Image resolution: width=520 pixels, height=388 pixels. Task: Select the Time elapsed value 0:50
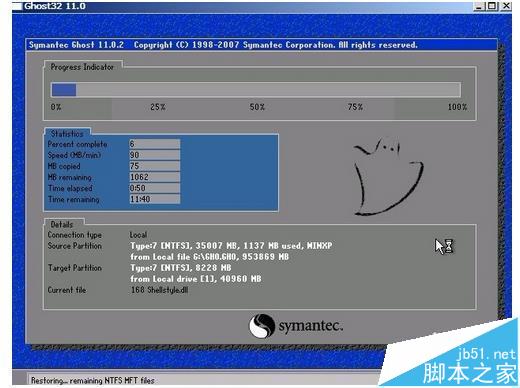(x=155, y=188)
